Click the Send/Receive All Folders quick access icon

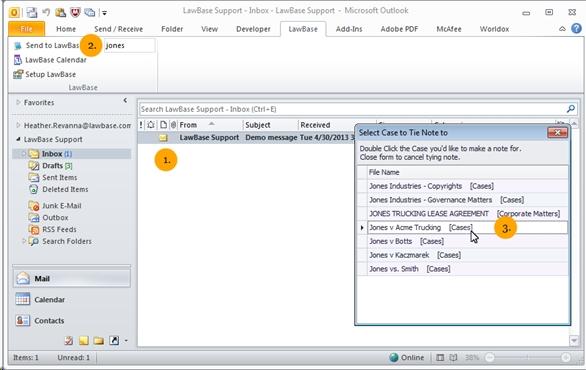(32, 12)
